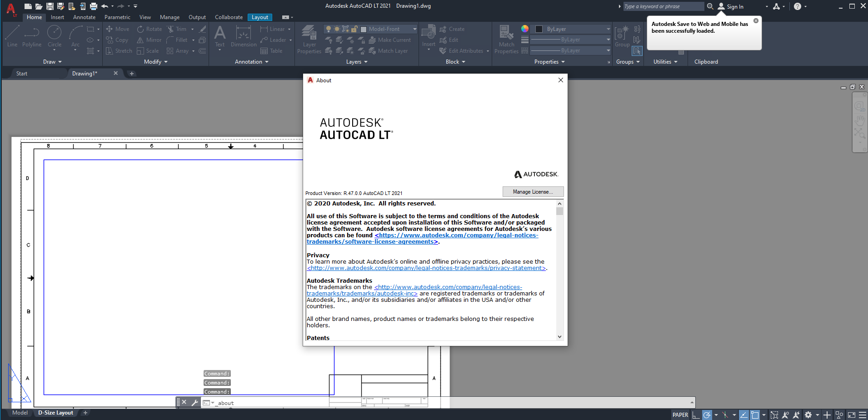Toggle the Clean Screen icon in status bar
This screenshot has width=868, height=420.
[x=852, y=415]
